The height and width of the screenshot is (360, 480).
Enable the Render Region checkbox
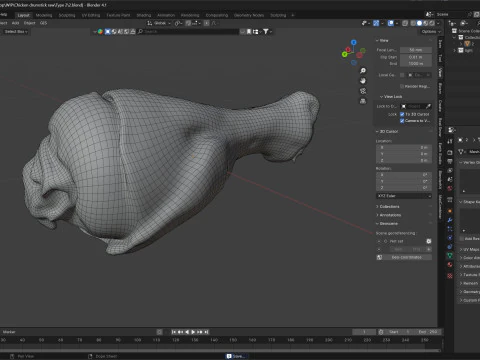402,86
